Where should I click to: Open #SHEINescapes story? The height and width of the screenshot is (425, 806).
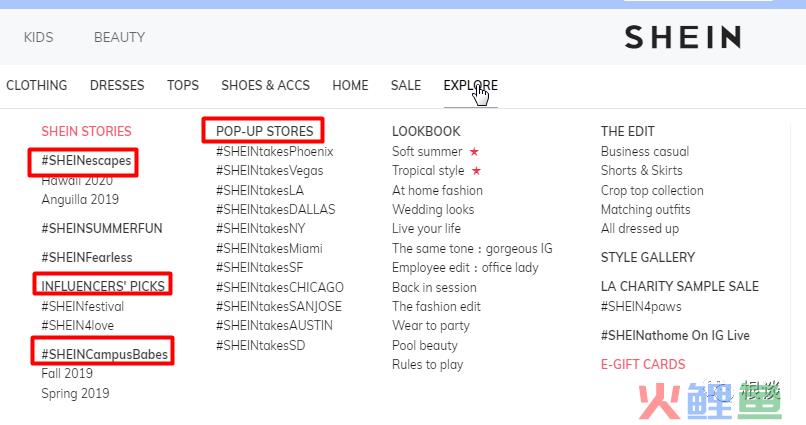(86, 160)
